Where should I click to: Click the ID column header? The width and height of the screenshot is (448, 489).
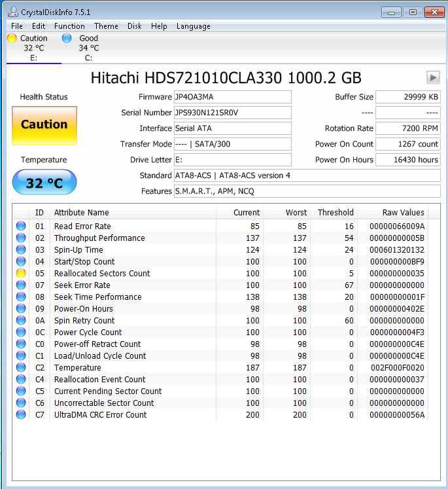pyautogui.click(x=39, y=212)
